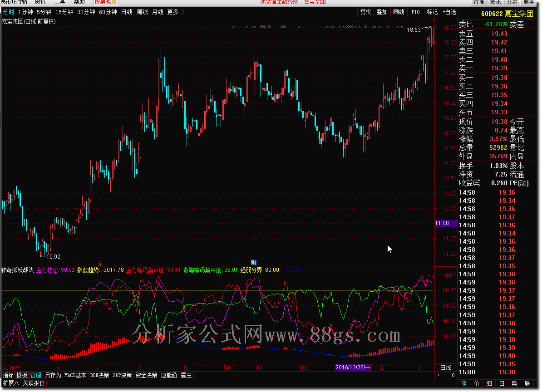Select the 联 linked tab
542x392 pixels.
(527, 383)
